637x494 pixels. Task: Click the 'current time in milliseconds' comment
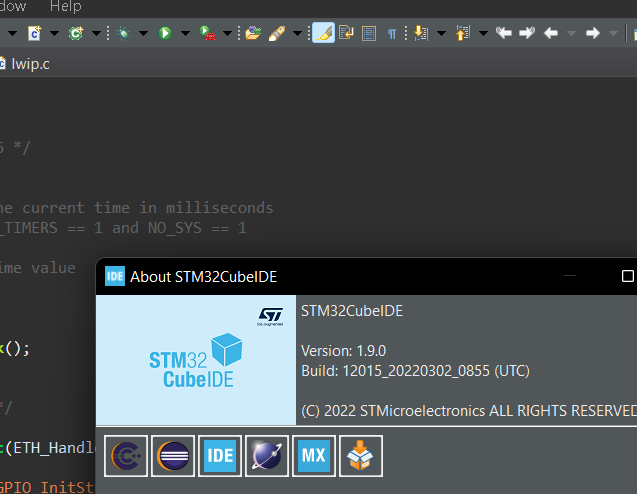point(147,208)
